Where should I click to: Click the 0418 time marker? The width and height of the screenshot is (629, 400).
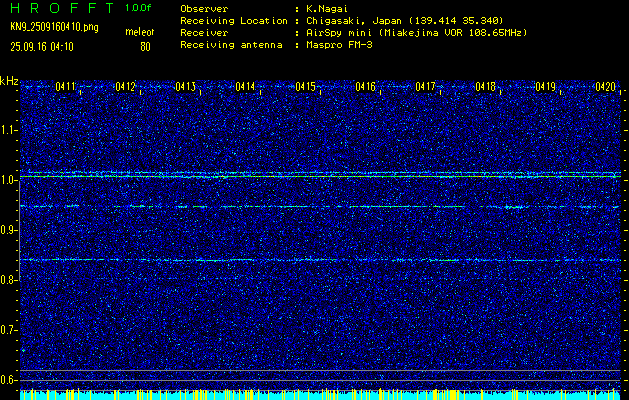pyautogui.click(x=485, y=86)
